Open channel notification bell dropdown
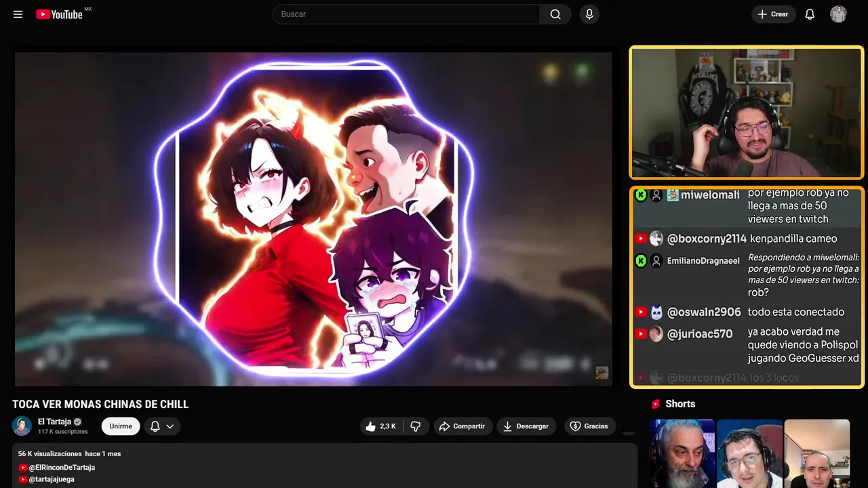This screenshot has height=488, width=868. (x=162, y=426)
